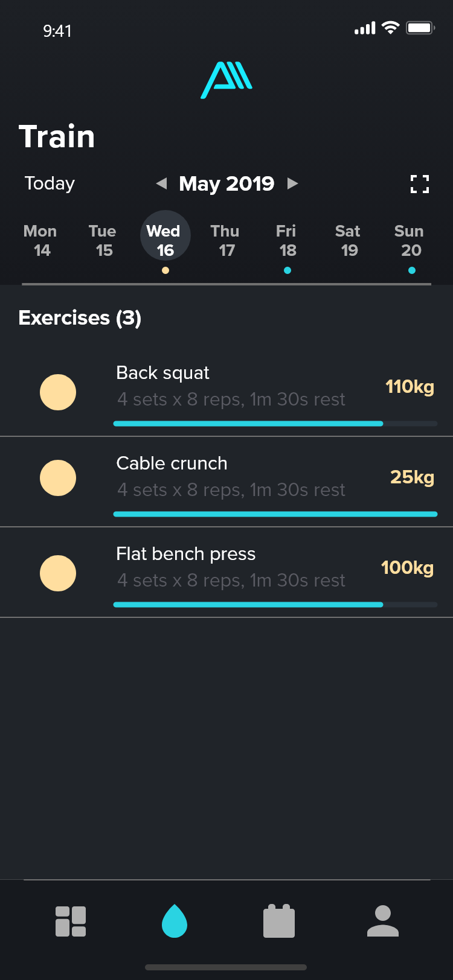The width and height of the screenshot is (453, 980).
Task: Select Sun 20 in the week strip
Action: point(410,241)
